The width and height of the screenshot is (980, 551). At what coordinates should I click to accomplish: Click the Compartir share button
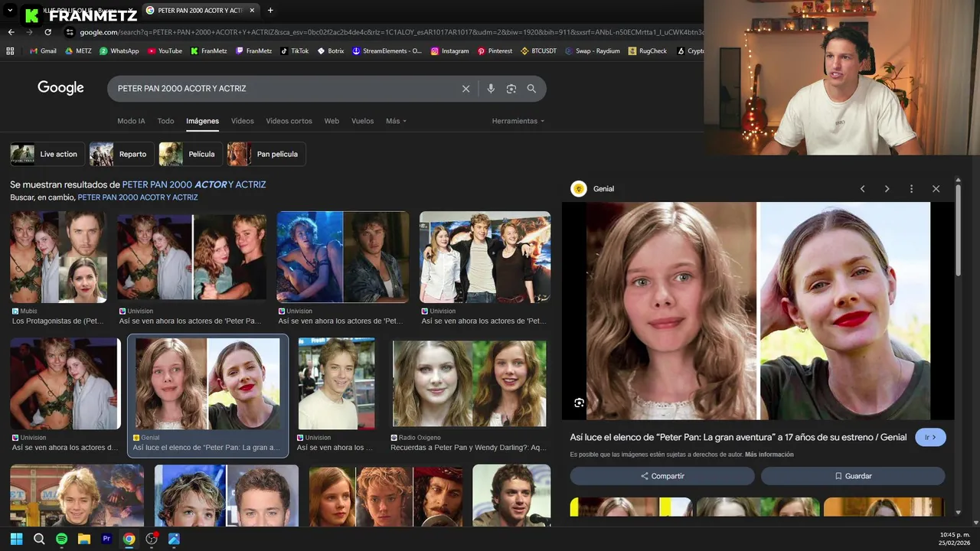pyautogui.click(x=662, y=476)
